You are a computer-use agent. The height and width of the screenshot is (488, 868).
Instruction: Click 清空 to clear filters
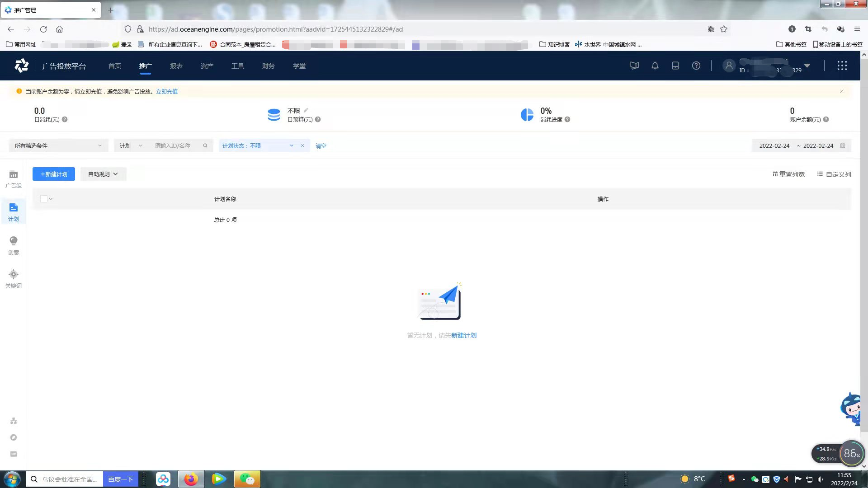click(321, 146)
